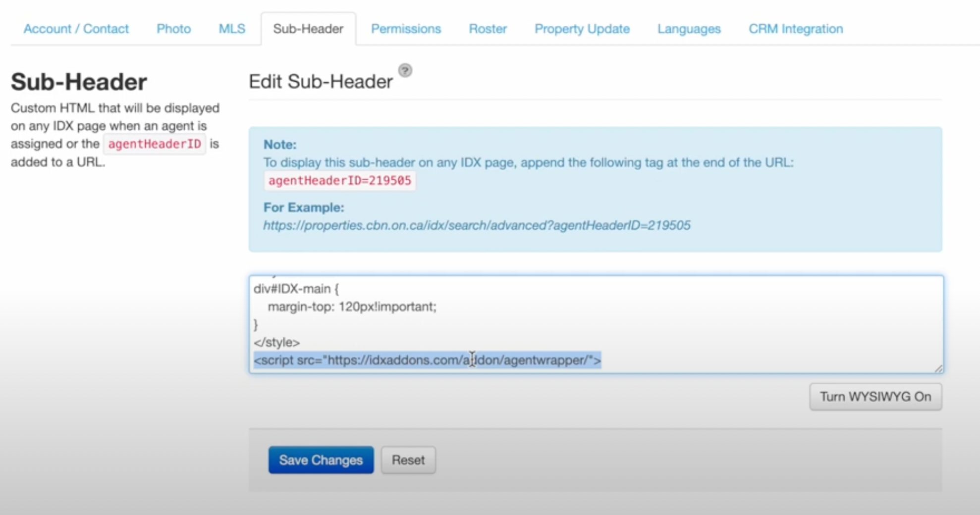This screenshot has width=980, height=515.
Task: View the Languages tab
Action: [689, 29]
